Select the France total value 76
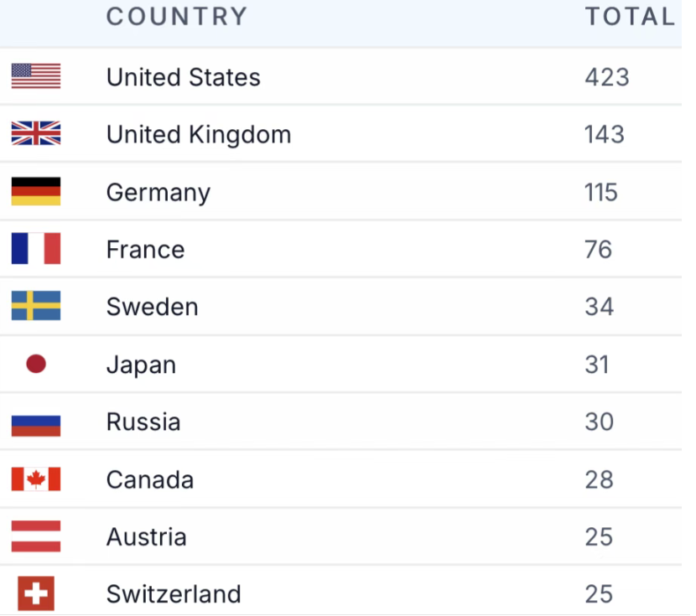The image size is (696, 616). click(x=599, y=249)
